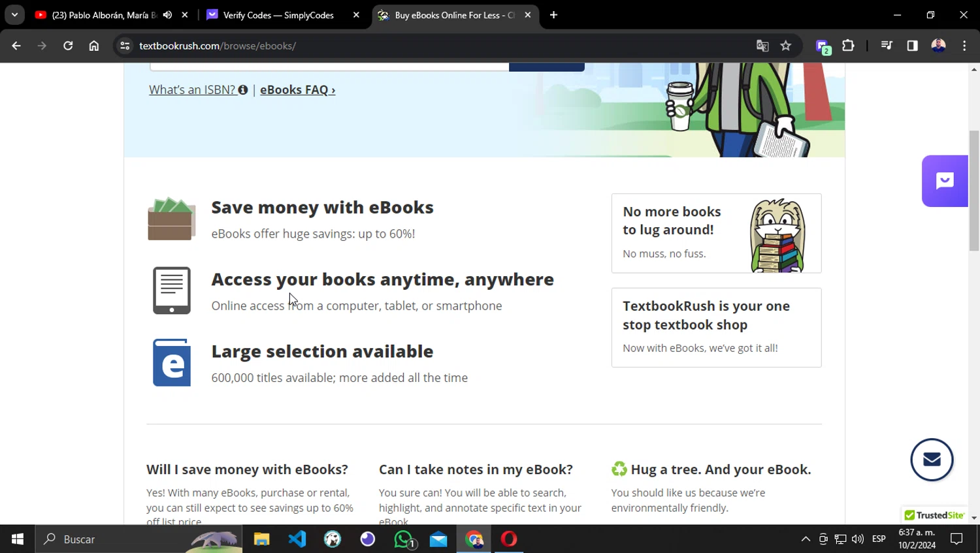Click Will I save money with eBooks? heading
Image resolution: width=980 pixels, height=553 pixels.
[x=247, y=469]
